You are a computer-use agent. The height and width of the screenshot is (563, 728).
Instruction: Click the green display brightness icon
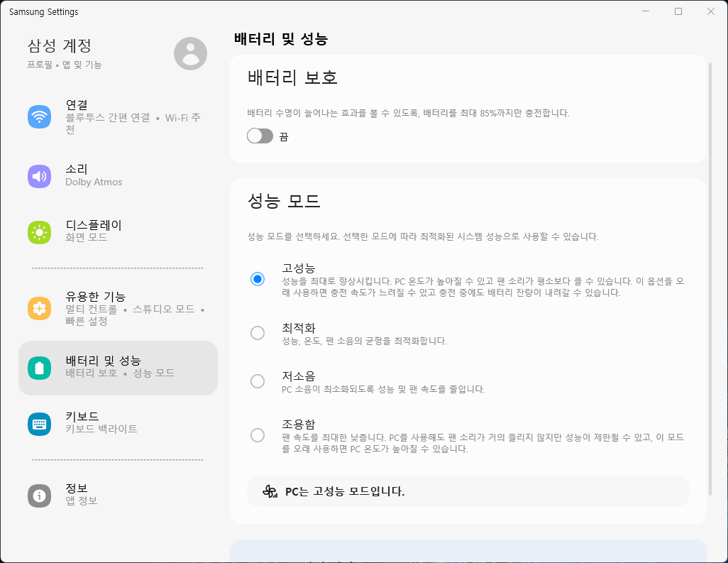click(39, 231)
